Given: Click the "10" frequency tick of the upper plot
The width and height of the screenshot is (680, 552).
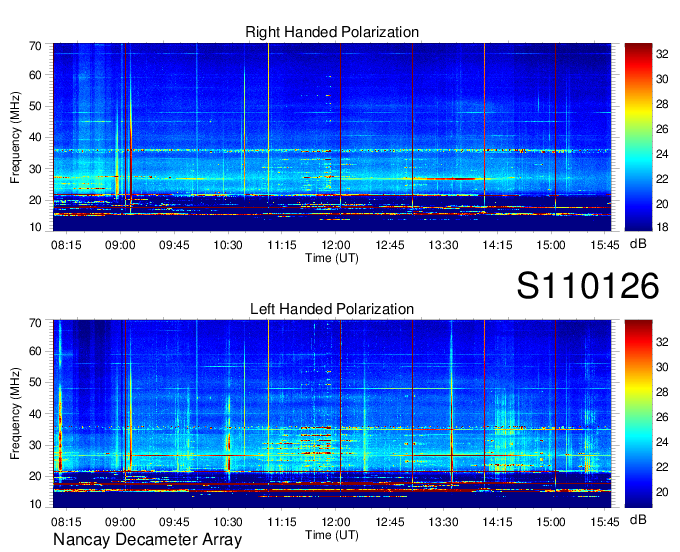Looking at the screenshot, I should coord(35,227).
